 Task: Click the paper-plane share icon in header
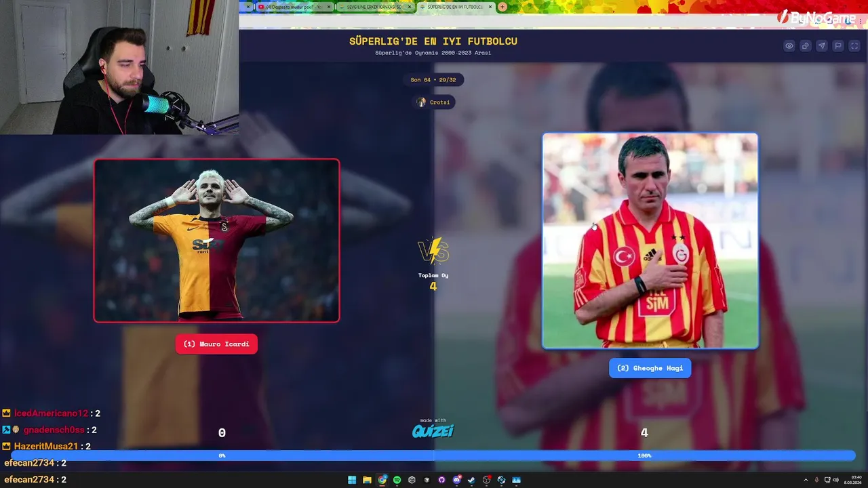pyautogui.click(x=822, y=46)
